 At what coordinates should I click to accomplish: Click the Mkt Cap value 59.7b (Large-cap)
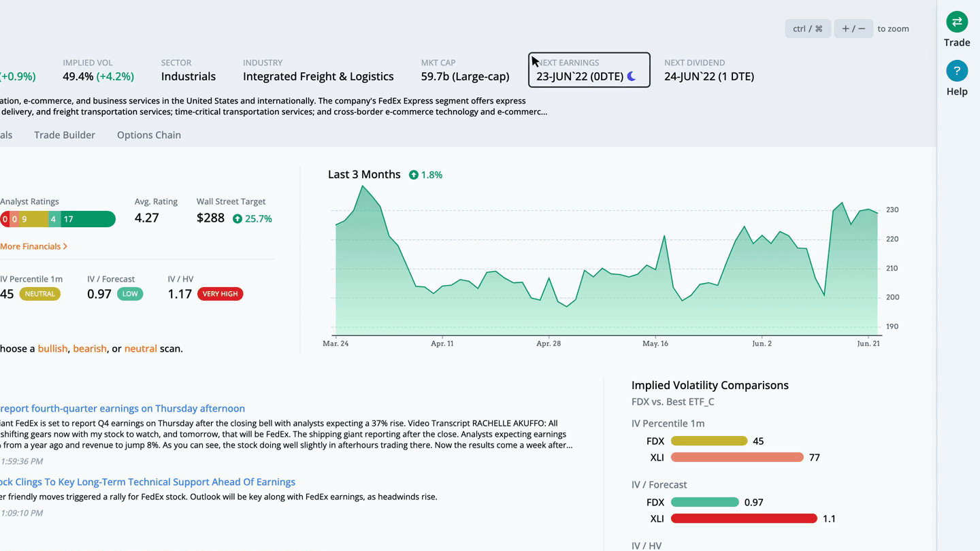click(465, 76)
